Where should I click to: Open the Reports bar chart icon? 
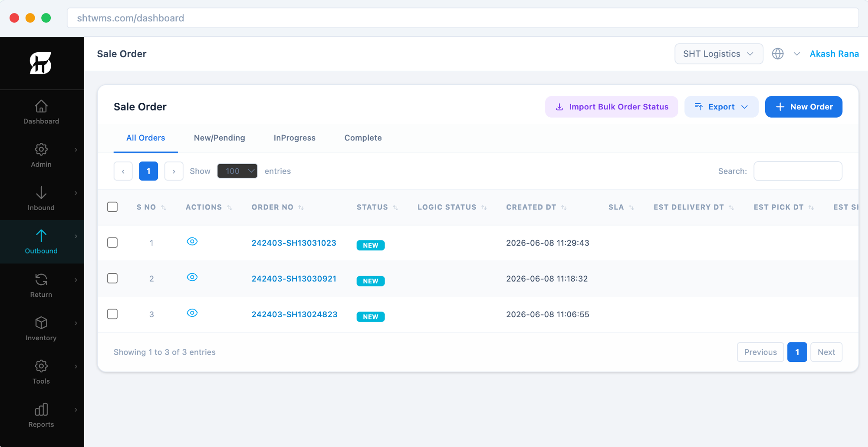[41, 410]
